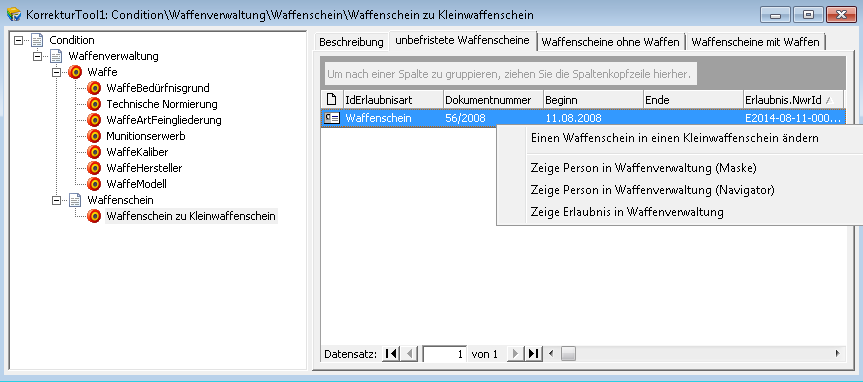This screenshot has height=382, width=863.
Task: Click the Datensatz record number field
Action: pos(445,354)
